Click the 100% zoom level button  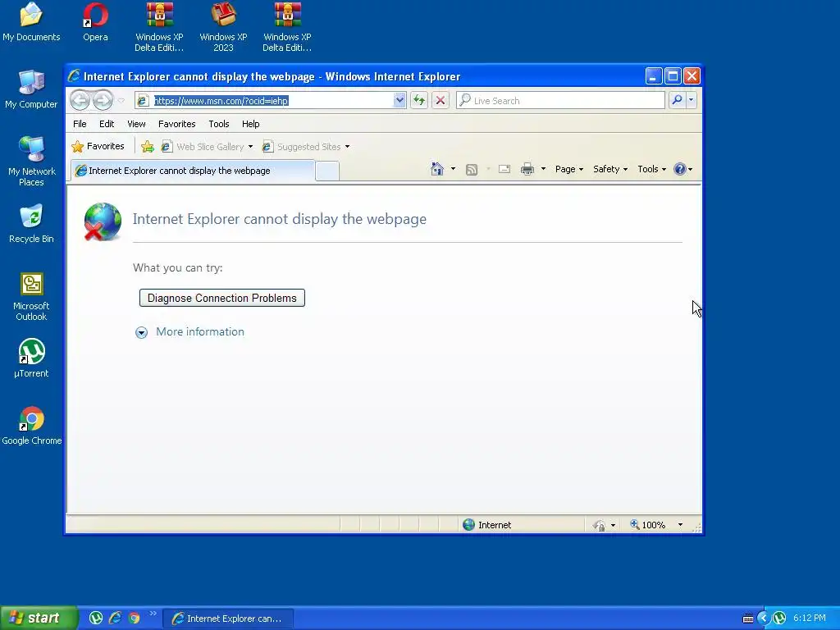[648, 525]
